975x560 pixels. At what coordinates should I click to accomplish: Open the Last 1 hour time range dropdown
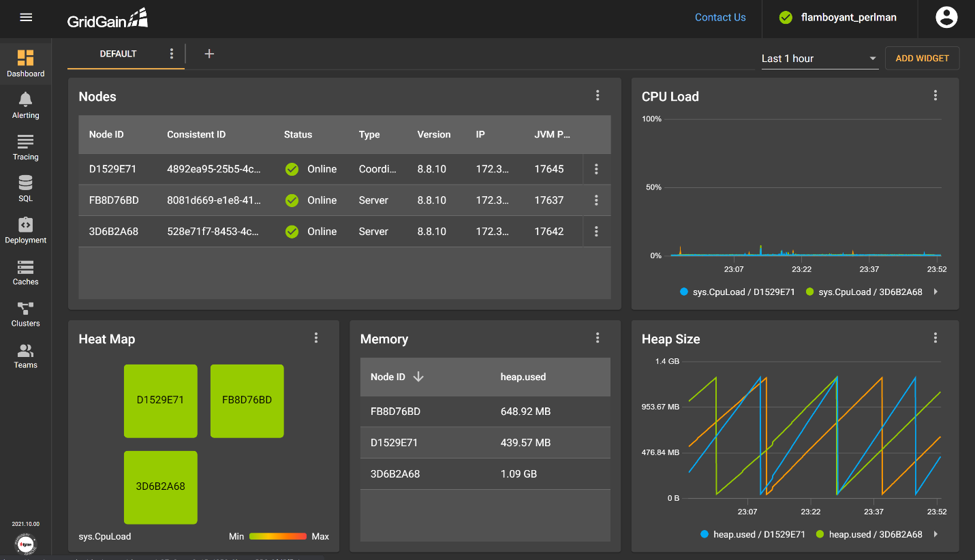tap(819, 59)
